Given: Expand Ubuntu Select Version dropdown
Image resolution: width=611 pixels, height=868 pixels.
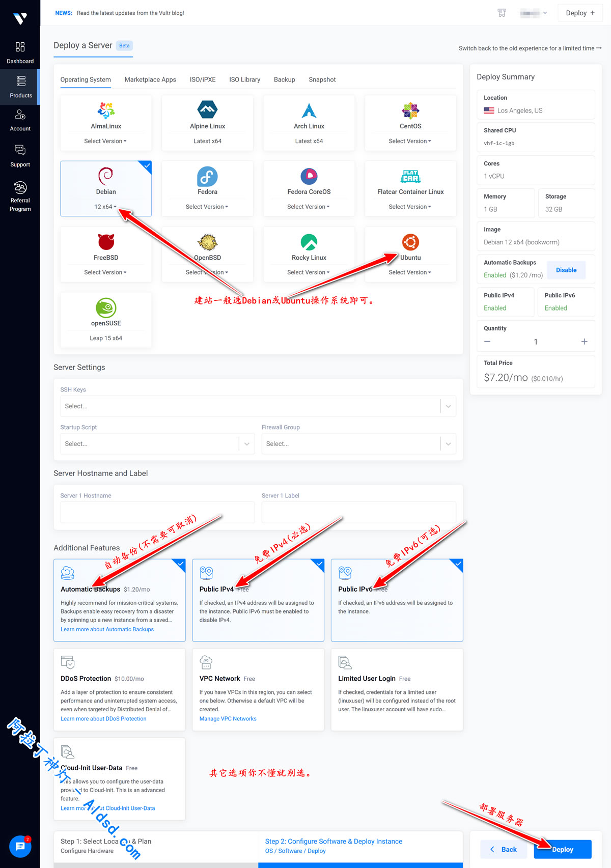Looking at the screenshot, I should click(x=410, y=272).
